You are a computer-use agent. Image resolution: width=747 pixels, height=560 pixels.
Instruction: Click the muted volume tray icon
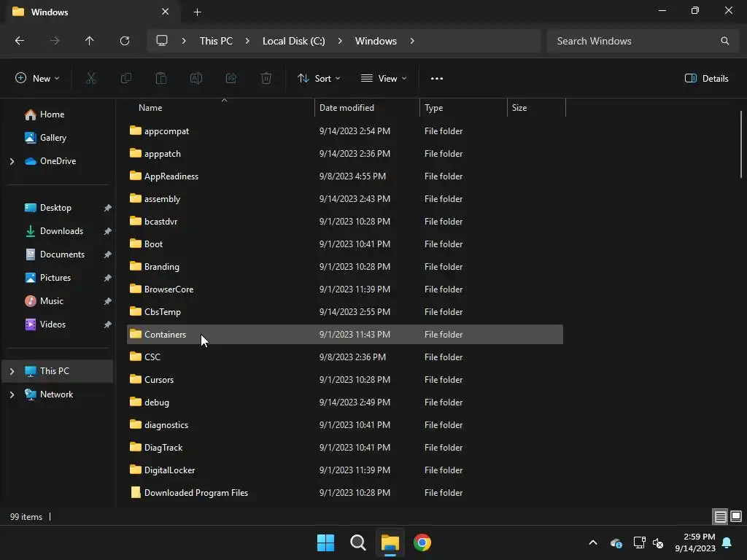[x=658, y=542]
